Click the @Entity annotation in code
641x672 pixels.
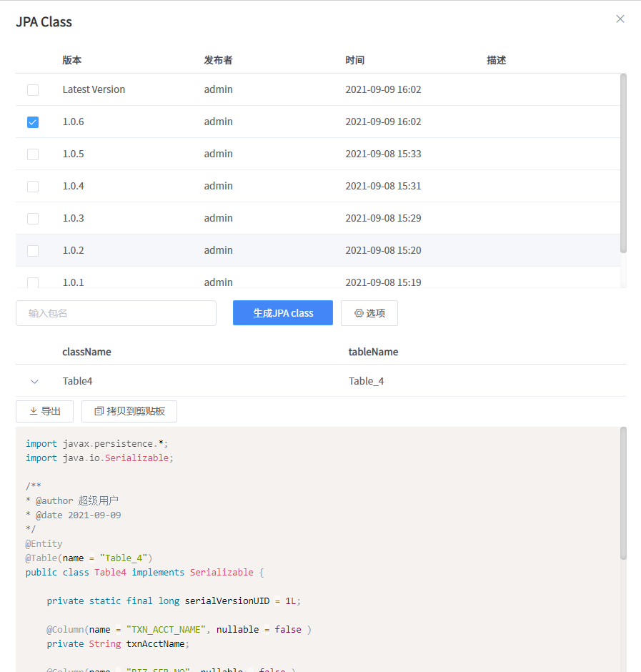(44, 544)
